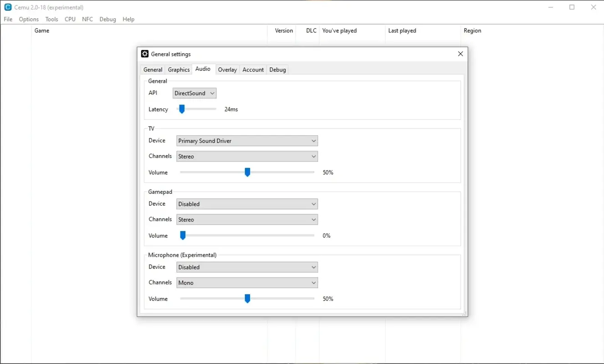Switch to the Overlay tab
Screen dimensions: 604x364
click(227, 69)
